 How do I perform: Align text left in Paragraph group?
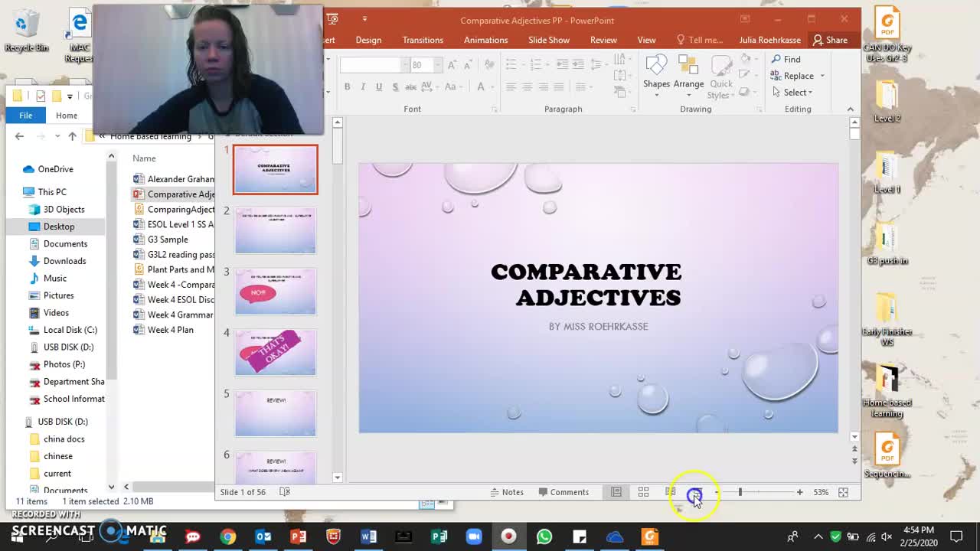coord(511,87)
